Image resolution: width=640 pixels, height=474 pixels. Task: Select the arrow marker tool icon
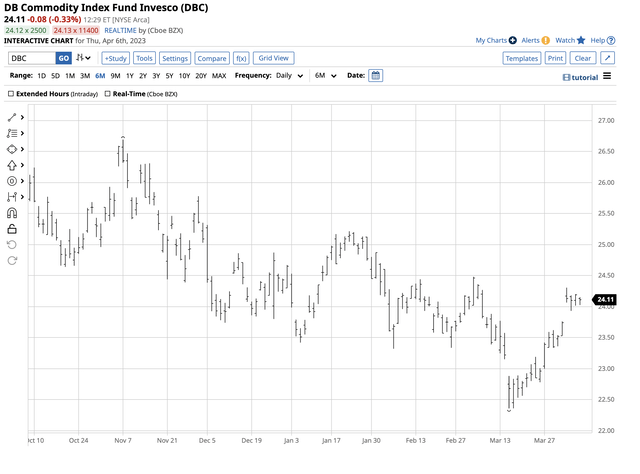[12, 165]
